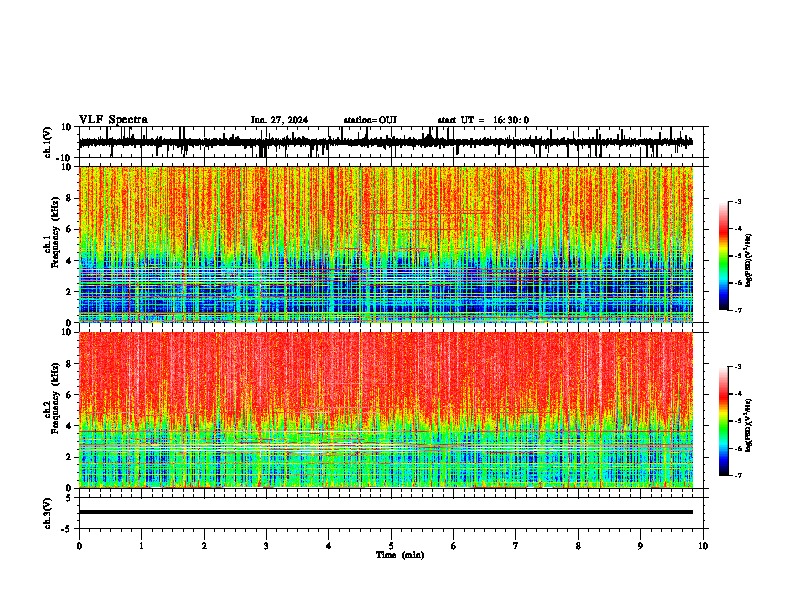Click the ch.1 colorbar log(PSD) label

[749, 260]
